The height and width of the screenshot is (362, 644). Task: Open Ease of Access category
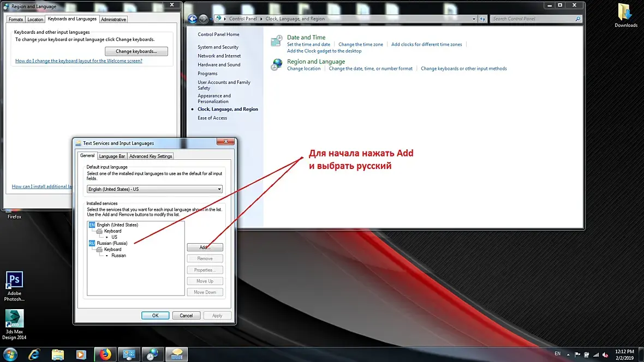(x=212, y=118)
